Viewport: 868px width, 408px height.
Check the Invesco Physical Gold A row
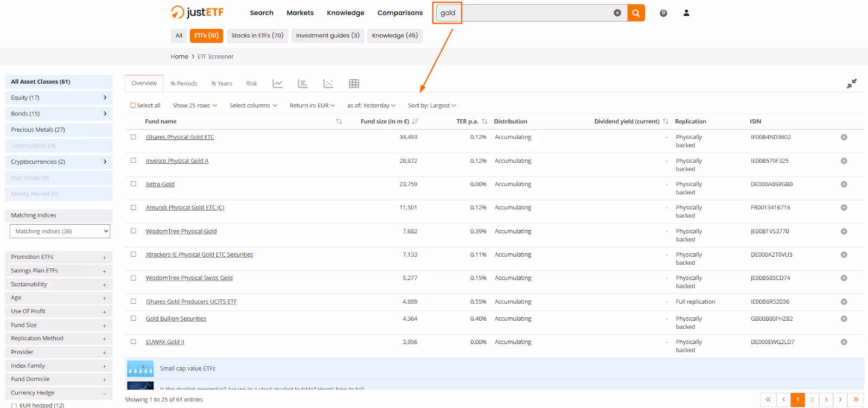click(x=133, y=161)
